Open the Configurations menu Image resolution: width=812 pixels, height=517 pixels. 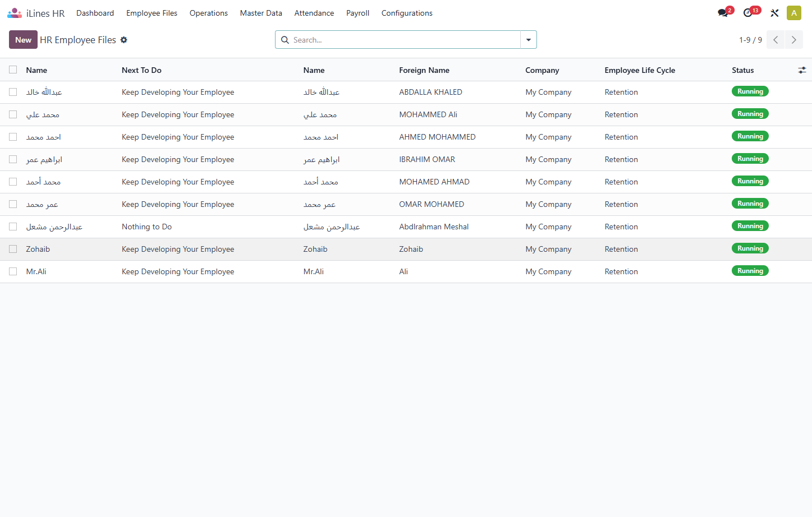pyautogui.click(x=407, y=13)
